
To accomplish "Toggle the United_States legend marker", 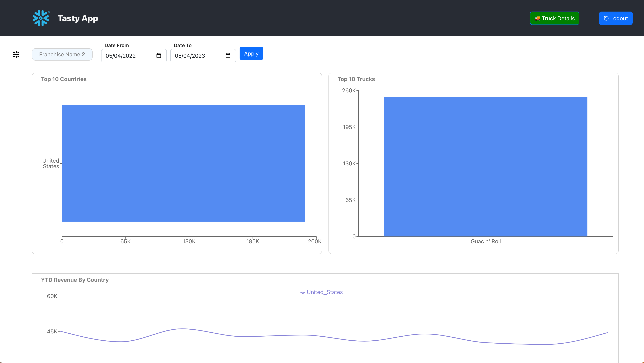I will 303,292.
